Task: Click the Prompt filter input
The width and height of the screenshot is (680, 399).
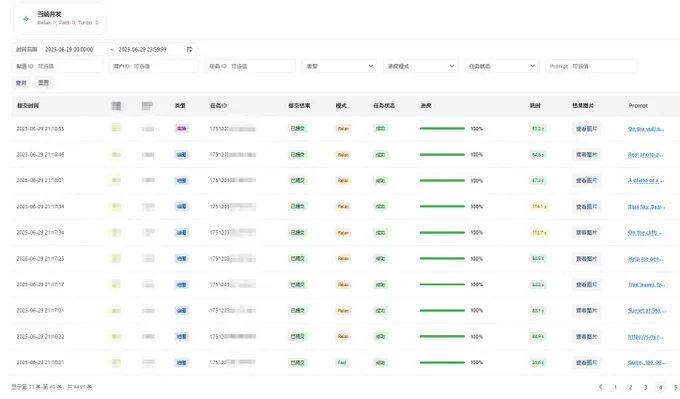Action: click(x=591, y=66)
